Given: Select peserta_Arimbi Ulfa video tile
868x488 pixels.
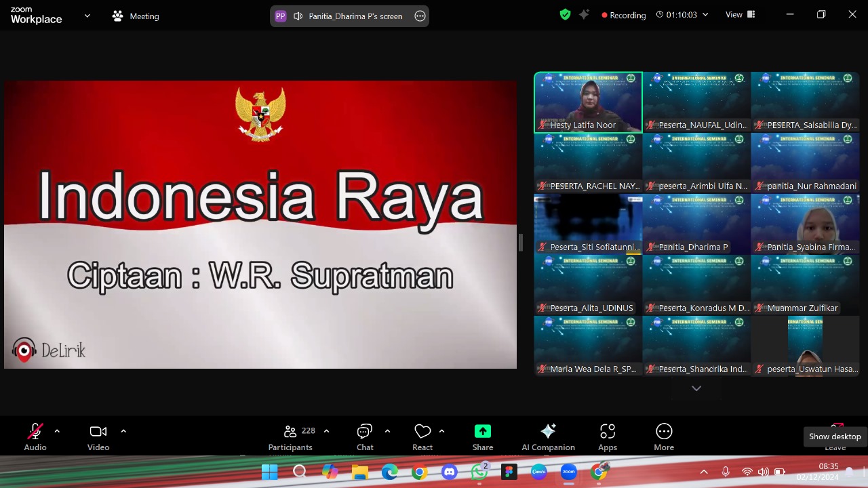Looking at the screenshot, I should (x=696, y=163).
